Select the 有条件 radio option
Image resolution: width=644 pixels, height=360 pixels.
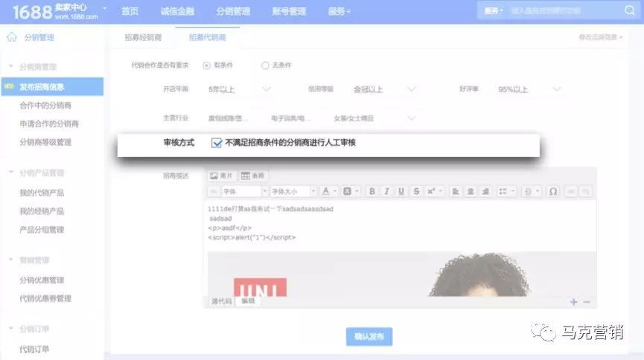[x=206, y=65]
